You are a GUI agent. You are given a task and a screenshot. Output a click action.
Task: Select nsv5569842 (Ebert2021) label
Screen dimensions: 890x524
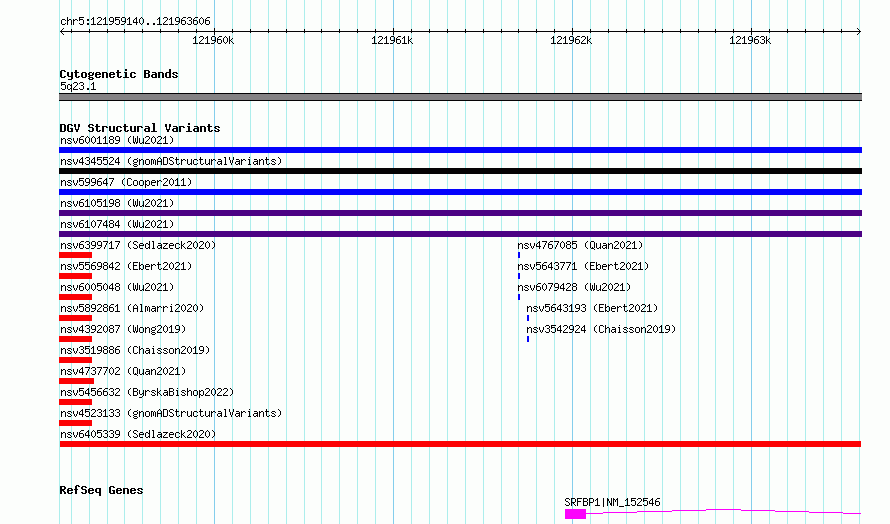(x=126, y=266)
